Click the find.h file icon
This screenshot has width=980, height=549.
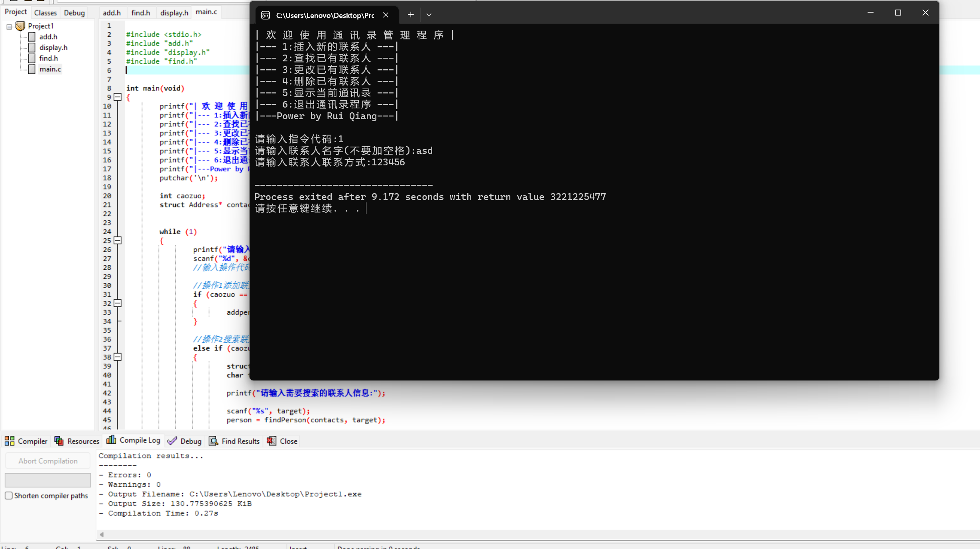[x=31, y=58]
